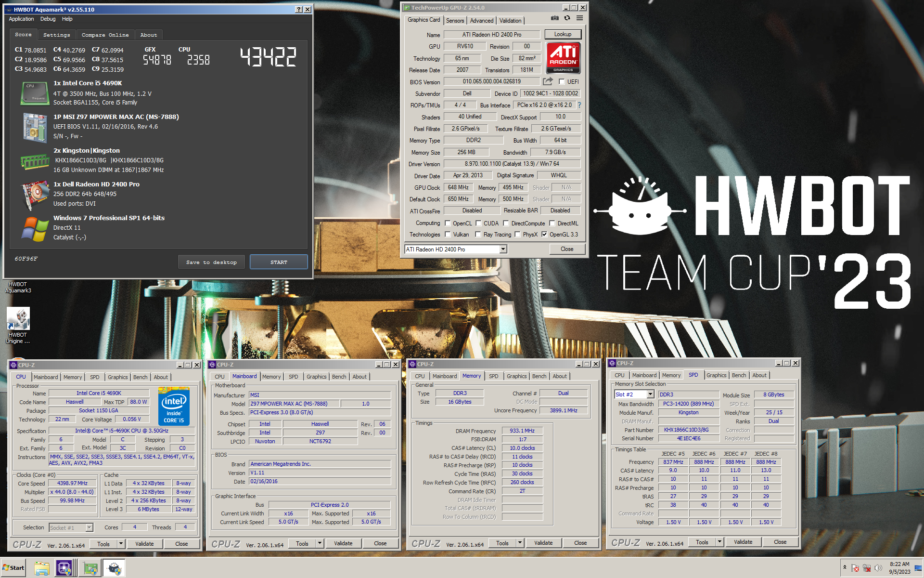
Task: Open the GPU-Z hamburger menu icon
Action: pos(580,18)
